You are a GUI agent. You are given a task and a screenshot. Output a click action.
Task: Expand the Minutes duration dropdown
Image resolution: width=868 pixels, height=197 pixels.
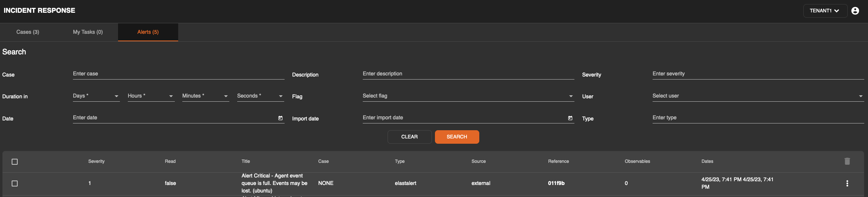coord(205,96)
